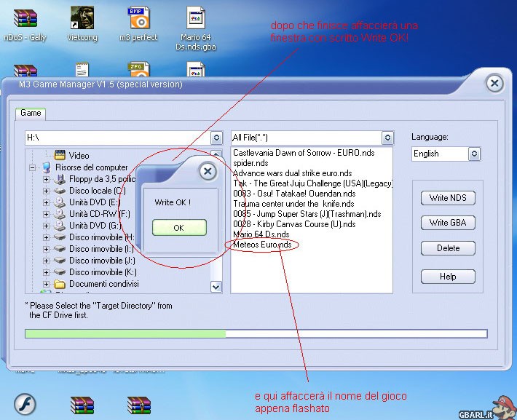517x420 pixels.
Task: Open the H:\ drive path dropdown
Action: (x=216, y=138)
